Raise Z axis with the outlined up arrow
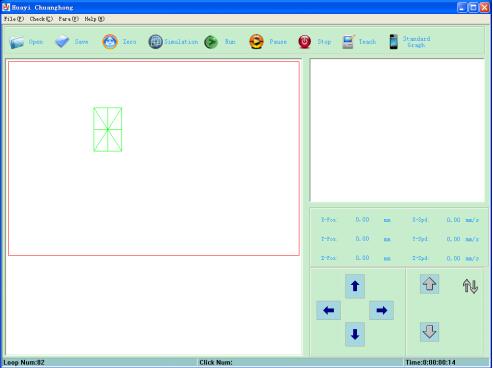The height and width of the screenshot is (368, 493). pos(429,284)
